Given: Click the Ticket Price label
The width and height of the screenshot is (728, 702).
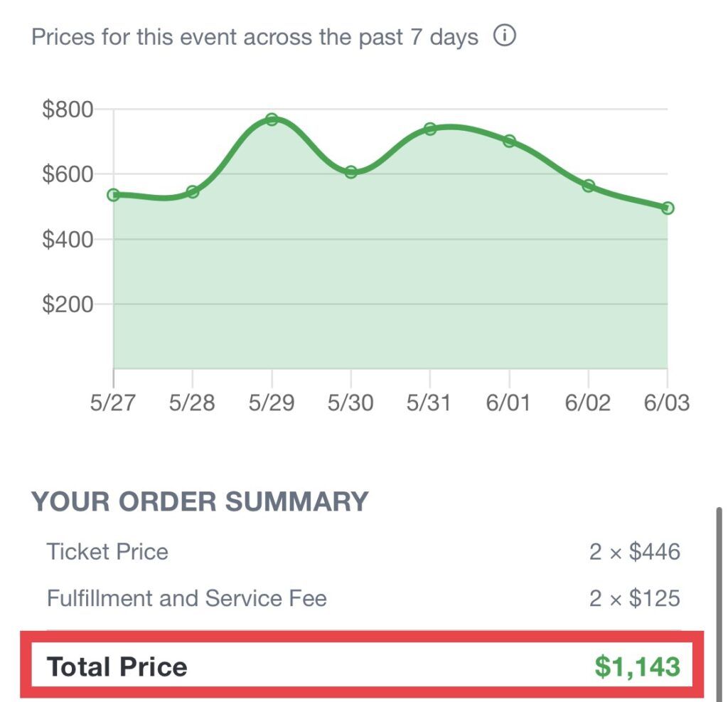Looking at the screenshot, I should (107, 552).
